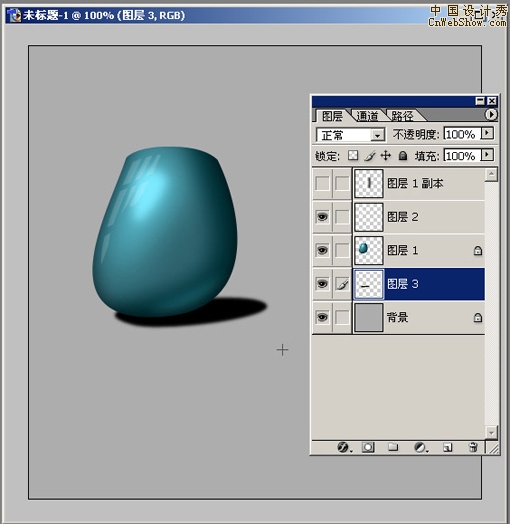The width and height of the screenshot is (510, 524).
Task: Select the 图层 1 layer name
Action: point(402,250)
